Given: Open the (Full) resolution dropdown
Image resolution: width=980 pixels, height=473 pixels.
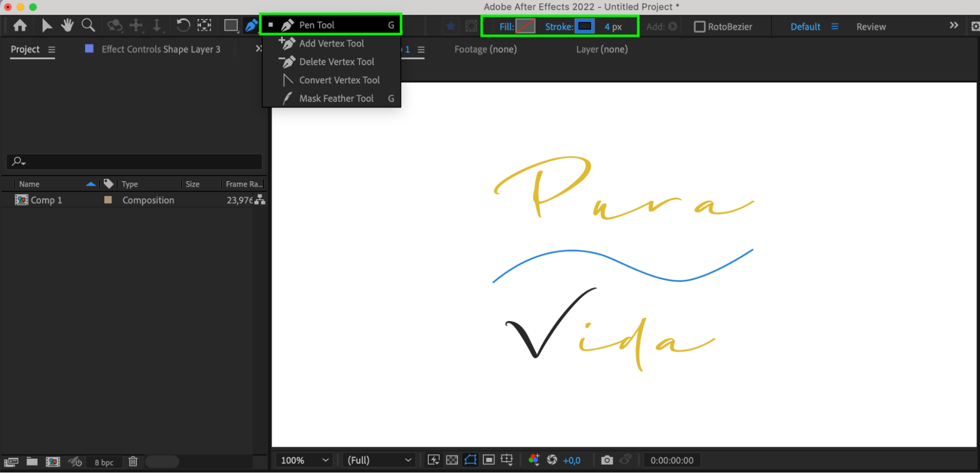Looking at the screenshot, I should pos(379,460).
